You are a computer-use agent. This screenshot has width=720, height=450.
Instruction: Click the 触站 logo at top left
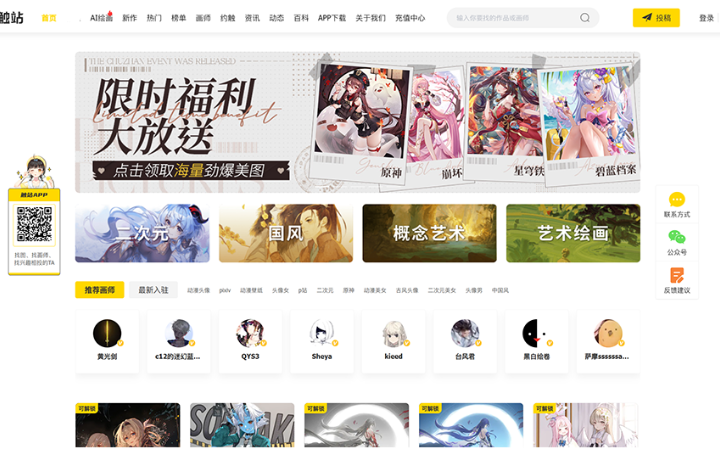click(12, 18)
